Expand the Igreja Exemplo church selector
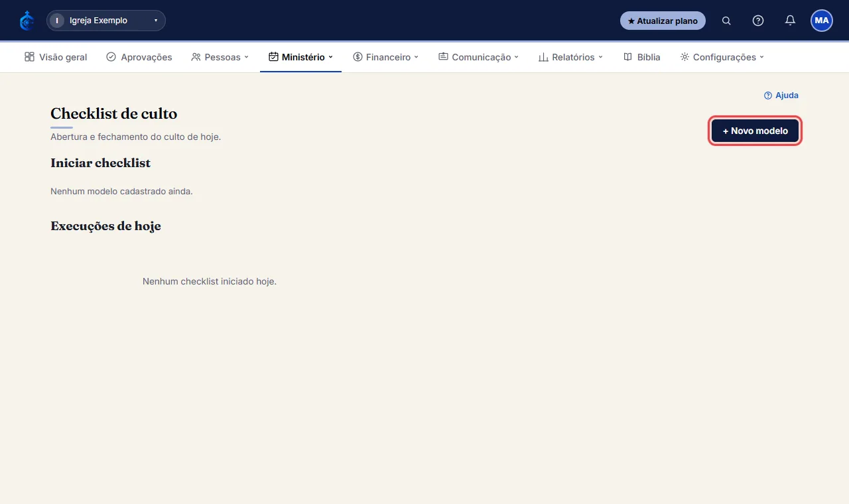The width and height of the screenshot is (849, 504). click(x=106, y=21)
